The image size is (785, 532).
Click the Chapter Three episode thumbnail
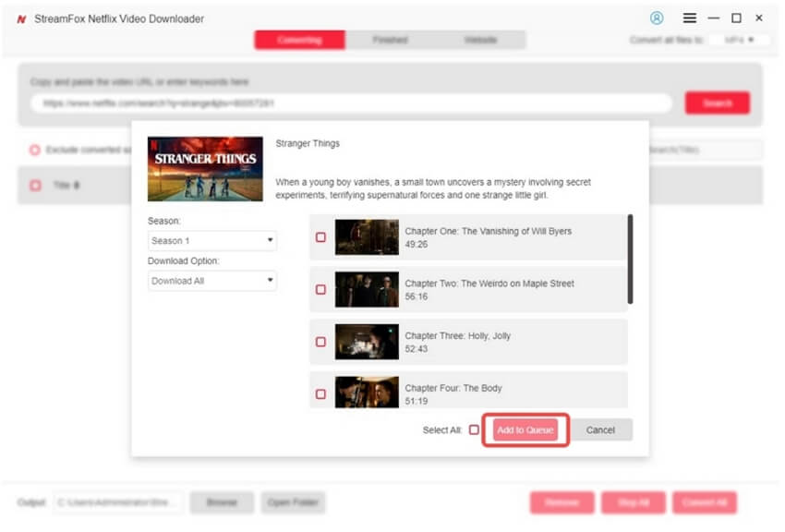click(367, 342)
